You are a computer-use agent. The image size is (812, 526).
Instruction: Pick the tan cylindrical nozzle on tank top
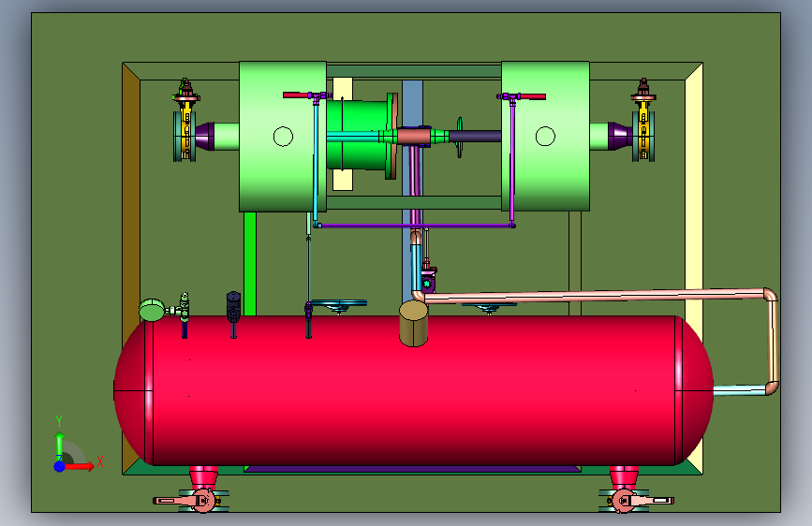pos(413,324)
